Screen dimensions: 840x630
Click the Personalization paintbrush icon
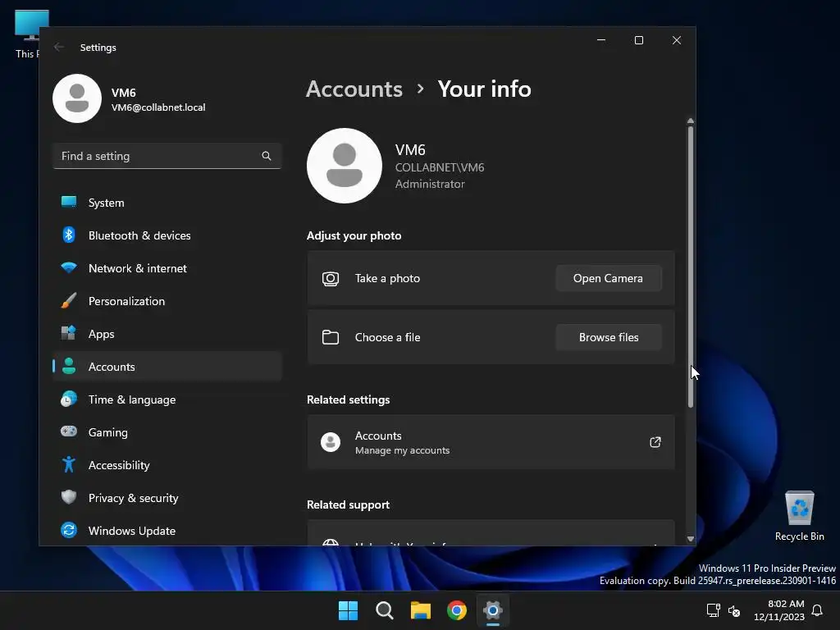(x=69, y=300)
